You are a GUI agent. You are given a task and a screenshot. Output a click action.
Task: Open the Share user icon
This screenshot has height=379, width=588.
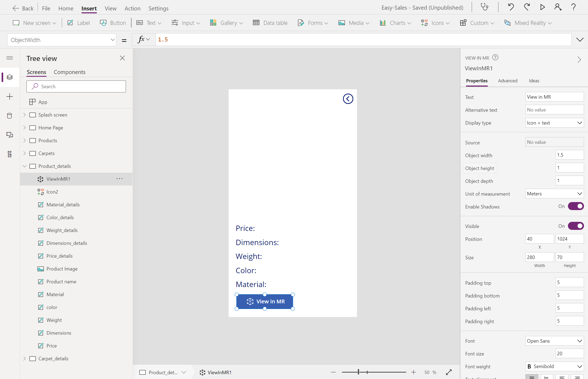pos(558,7)
